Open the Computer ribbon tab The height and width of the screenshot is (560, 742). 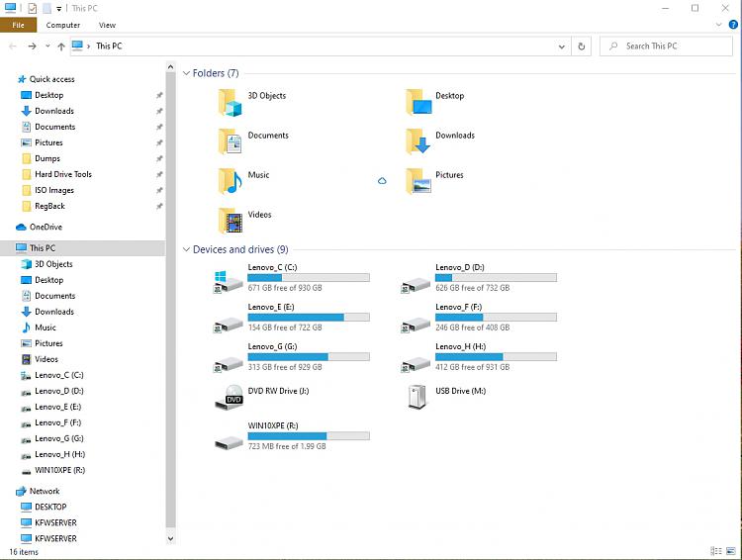click(63, 25)
